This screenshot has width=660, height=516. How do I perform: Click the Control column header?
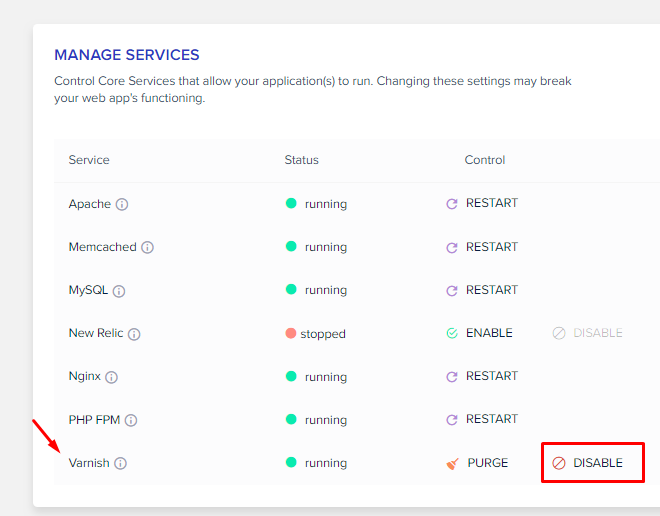click(x=484, y=160)
